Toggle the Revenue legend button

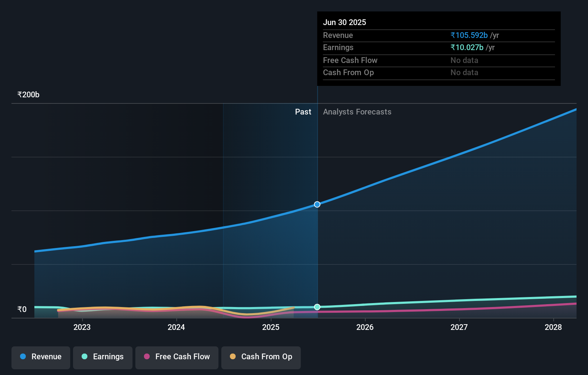click(41, 357)
